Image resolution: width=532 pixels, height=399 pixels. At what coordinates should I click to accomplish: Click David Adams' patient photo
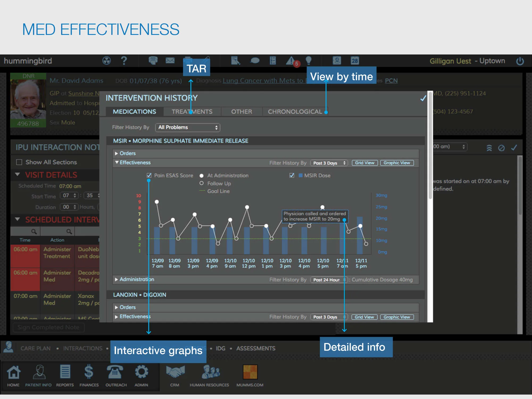pyautogui.click(x=28, y=99)
